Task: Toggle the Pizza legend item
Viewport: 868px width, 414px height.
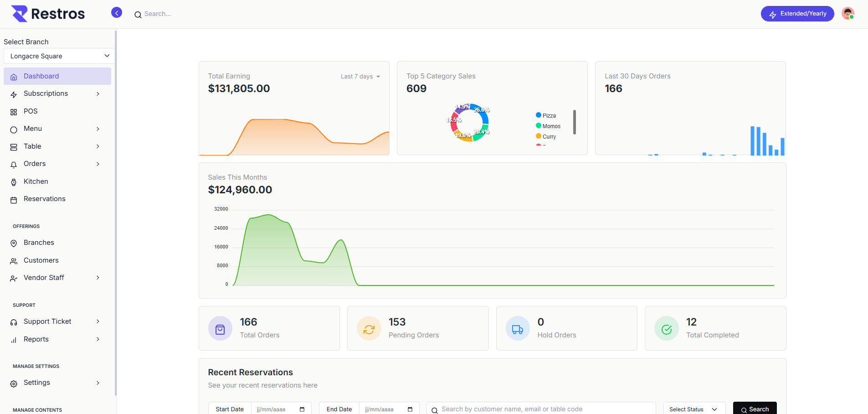Action: click(x=546, y=116)
